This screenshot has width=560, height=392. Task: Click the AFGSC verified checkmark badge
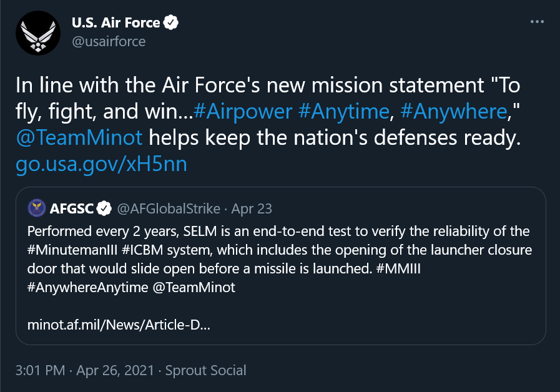click(104, 208)
